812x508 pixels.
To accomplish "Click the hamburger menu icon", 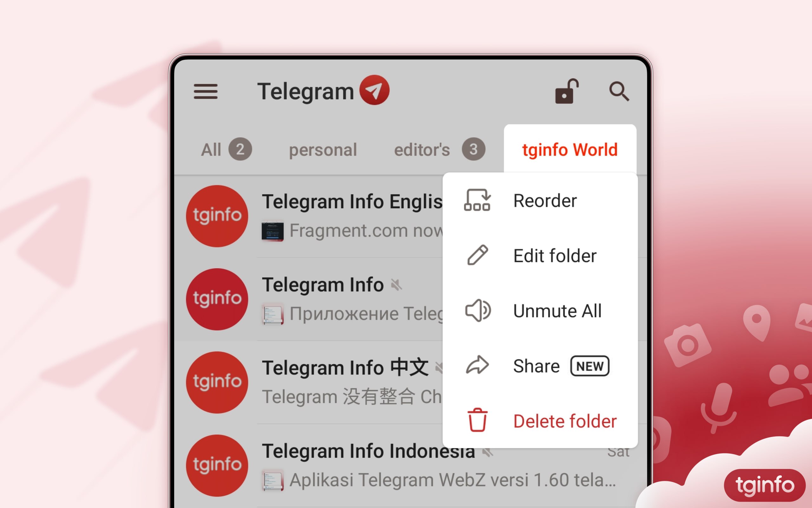I will click(x=206, y=90).
